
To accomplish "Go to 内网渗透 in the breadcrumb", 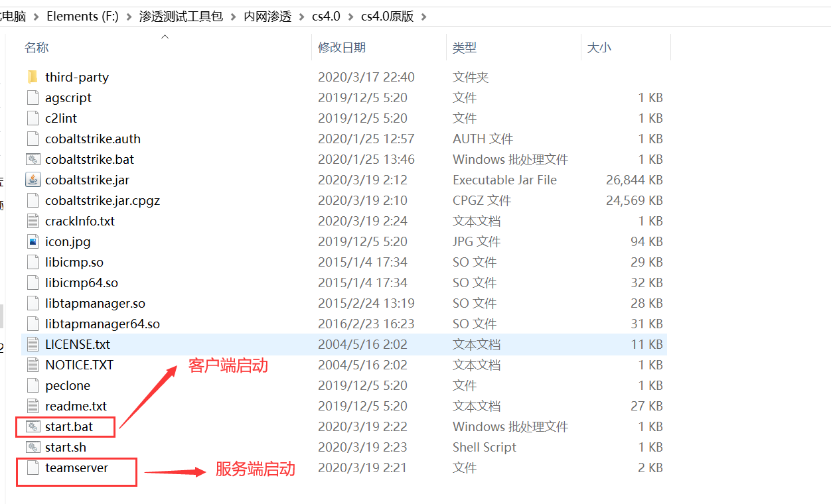I will [x=267, y=17].
